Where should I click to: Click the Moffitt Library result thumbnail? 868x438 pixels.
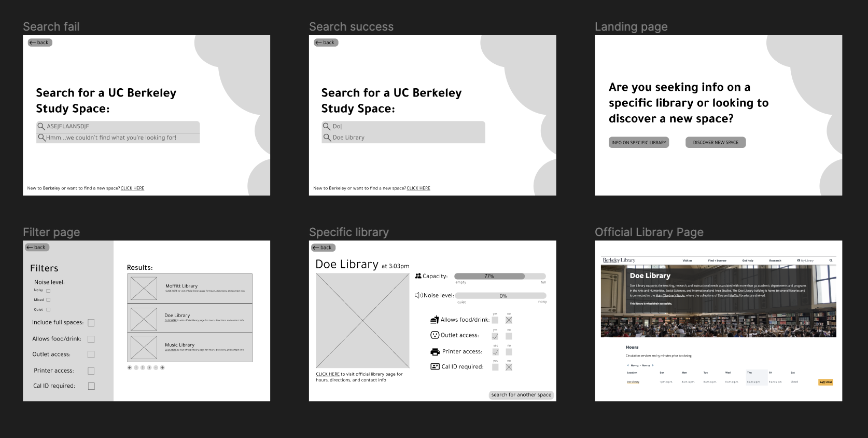point(144,289)
